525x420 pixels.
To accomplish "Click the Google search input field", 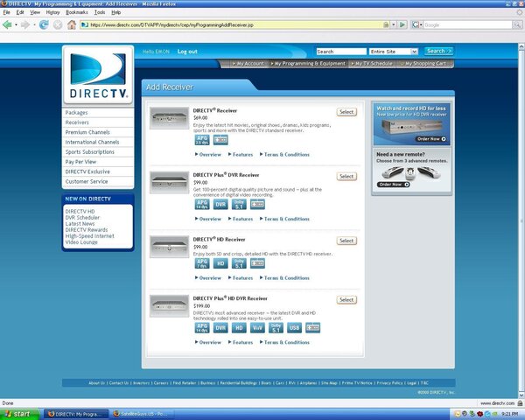I will click(x=468, y=24).
